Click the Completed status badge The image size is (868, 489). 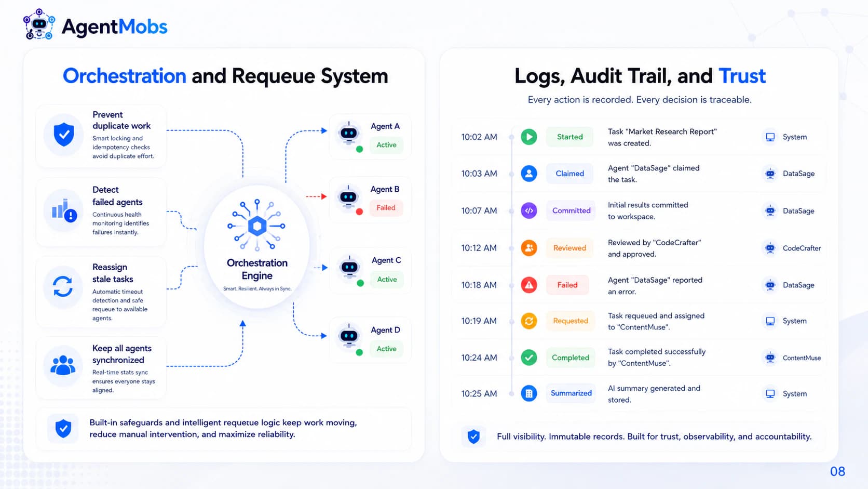571,358
